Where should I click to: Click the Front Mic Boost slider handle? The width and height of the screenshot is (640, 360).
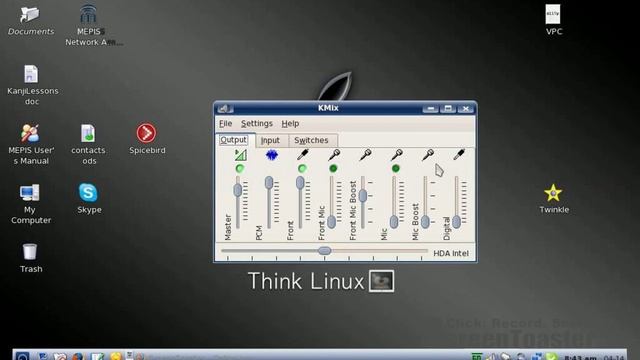[x=362, y=196]
